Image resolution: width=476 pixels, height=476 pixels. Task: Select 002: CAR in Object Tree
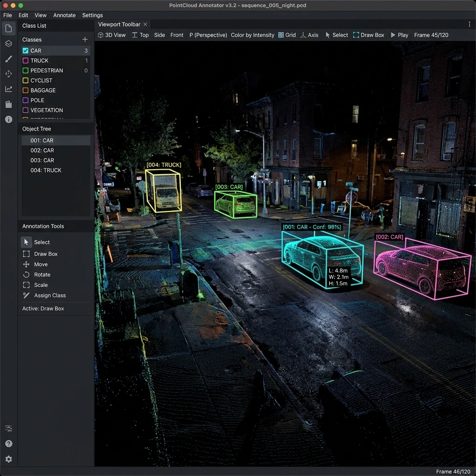(56, 150)
